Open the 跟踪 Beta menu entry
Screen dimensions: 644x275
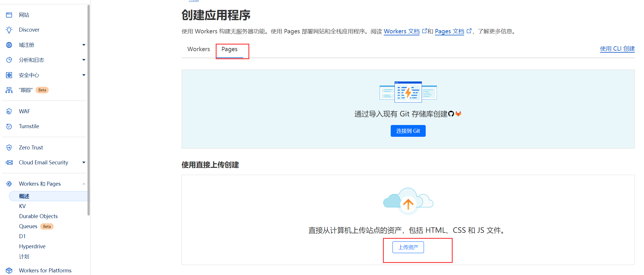click(x=26, y=90)
